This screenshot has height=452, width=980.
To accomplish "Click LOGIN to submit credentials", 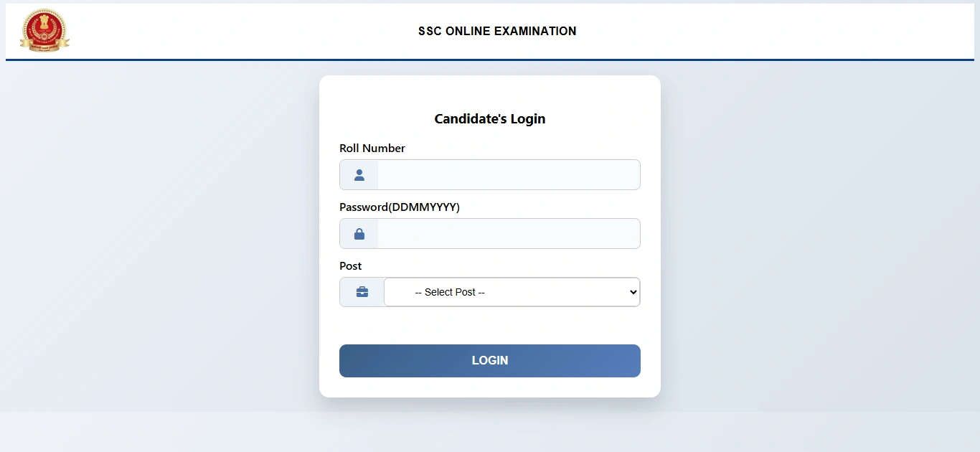I will click(x=489, y=360).
